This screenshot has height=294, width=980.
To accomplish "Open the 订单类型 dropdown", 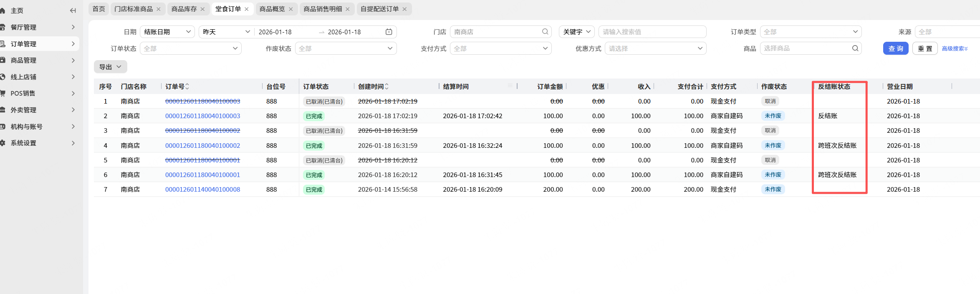I will (811, 32).
